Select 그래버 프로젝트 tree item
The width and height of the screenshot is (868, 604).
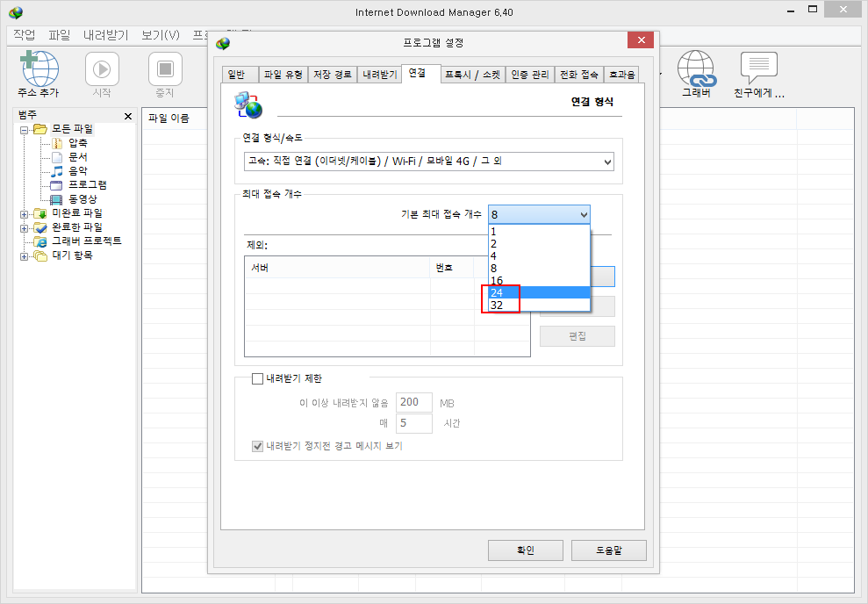tap(87, 241)
